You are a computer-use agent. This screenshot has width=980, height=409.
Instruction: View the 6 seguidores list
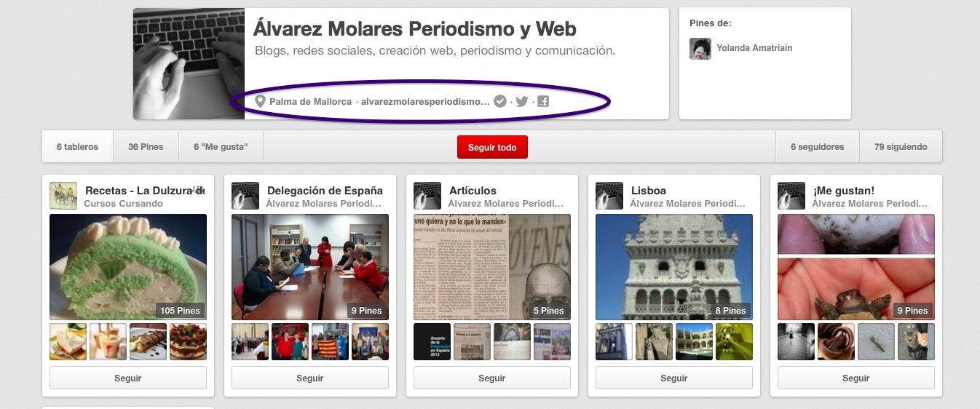tap(817, 146)
